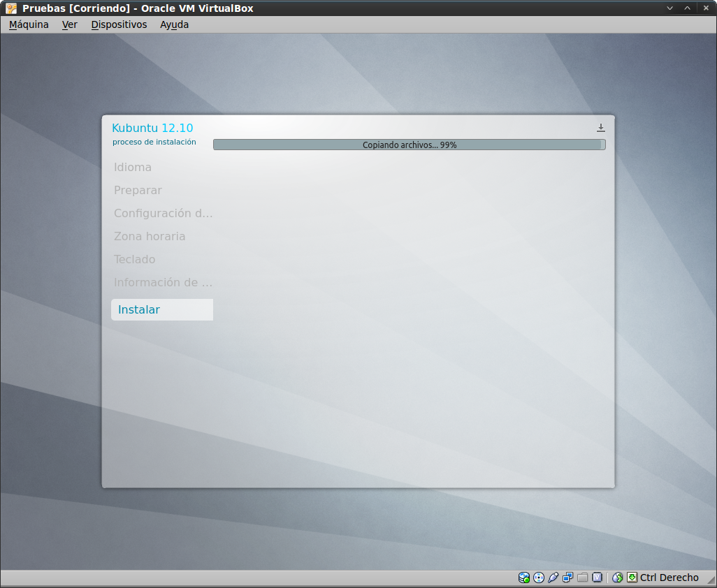Select the Teclado installation step
The width and height of the screenshot is (717, 588).
tap(135, 259)
